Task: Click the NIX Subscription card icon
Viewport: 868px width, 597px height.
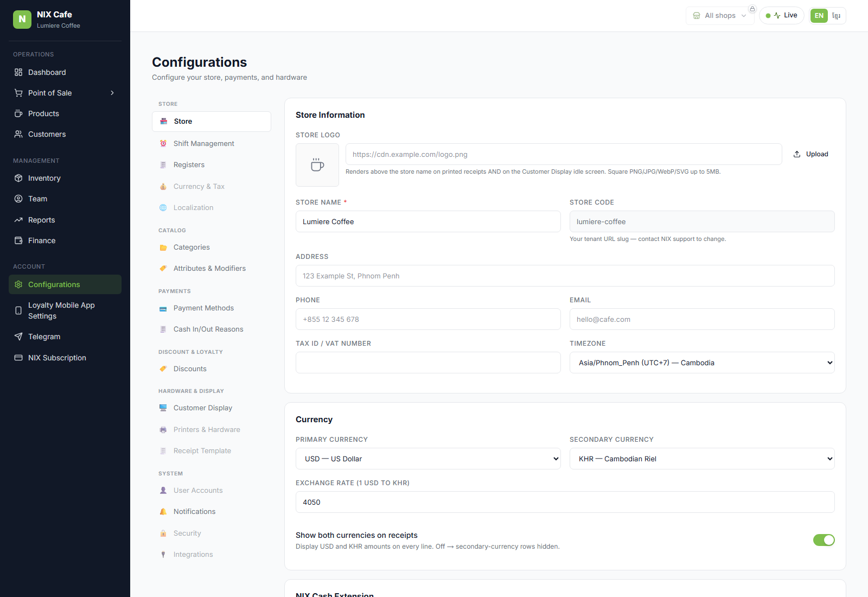Action: 18,358
